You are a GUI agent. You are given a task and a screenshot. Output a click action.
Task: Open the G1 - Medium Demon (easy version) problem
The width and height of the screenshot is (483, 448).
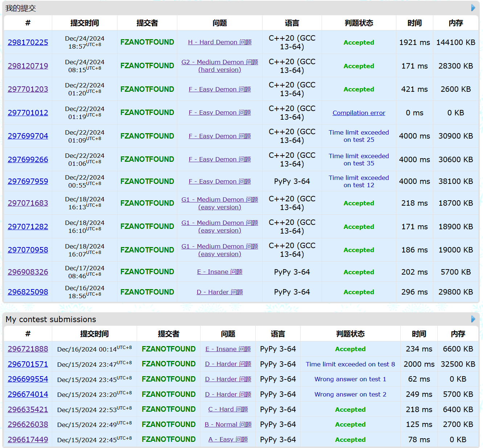tap(219, 203)
